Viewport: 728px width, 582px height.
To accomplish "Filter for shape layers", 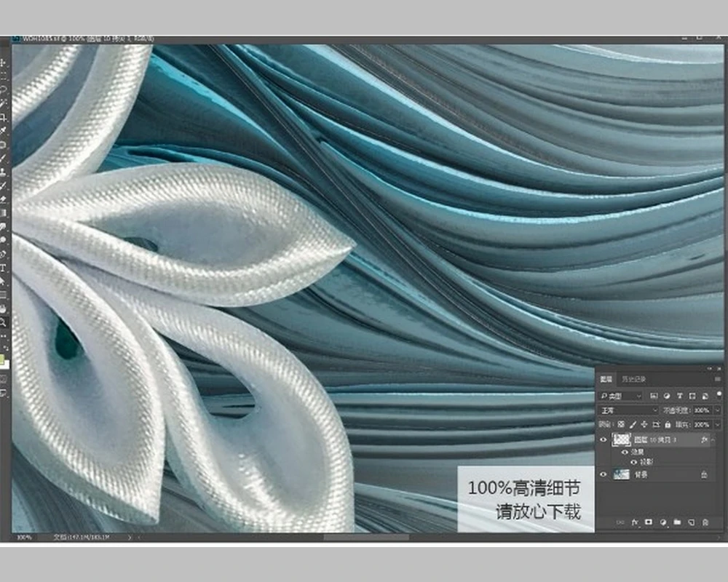I will [692, 396].
